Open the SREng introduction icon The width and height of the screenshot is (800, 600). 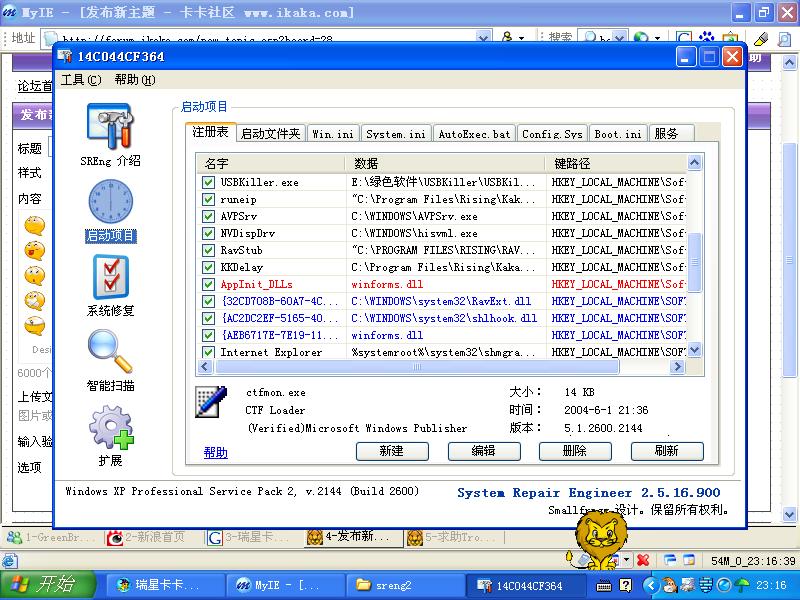coord(110,128)
